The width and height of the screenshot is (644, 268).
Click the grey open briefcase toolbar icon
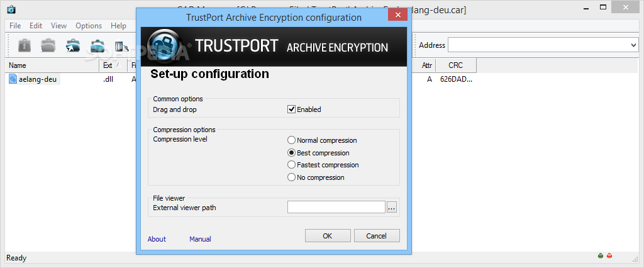tap(48, 45)
